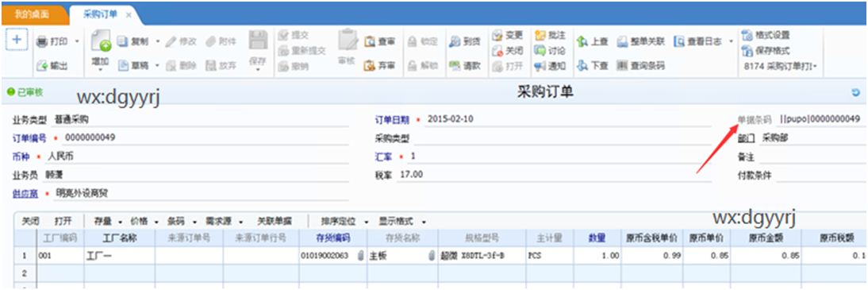Click the 附件 attachment icon
This screenshot has width=868, height=290.
[x=211, y=41]
